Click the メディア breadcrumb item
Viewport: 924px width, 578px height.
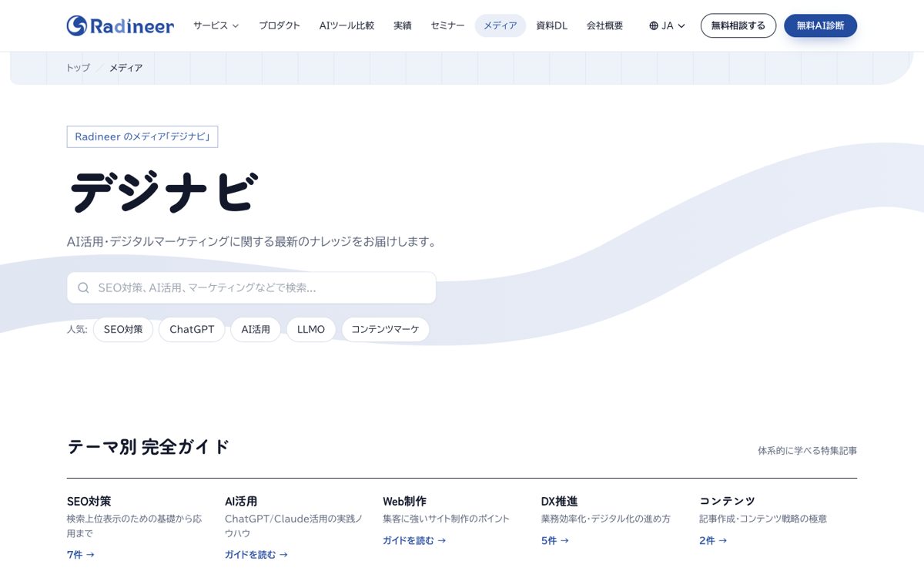[x=126, y=68]
